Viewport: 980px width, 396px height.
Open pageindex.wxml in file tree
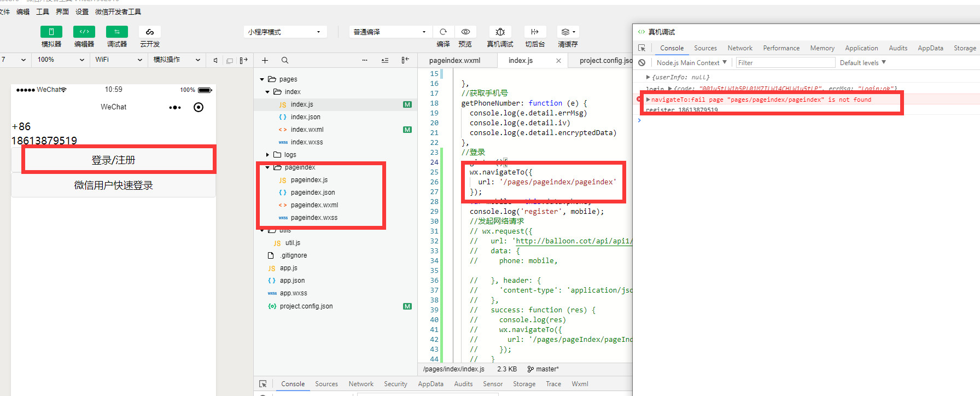tap(314, 205)
